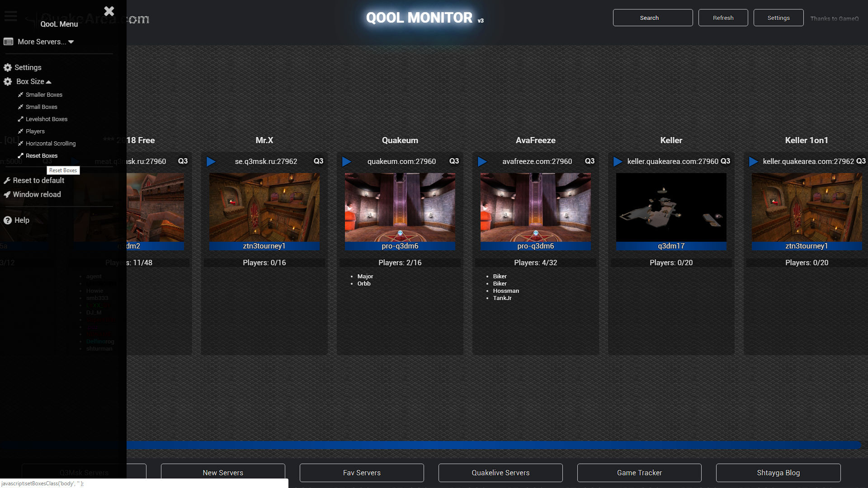Viewport: 868px width, 488px height.
Task: Switch to Quakelive Servers tab
Action: tap(500, 473)
